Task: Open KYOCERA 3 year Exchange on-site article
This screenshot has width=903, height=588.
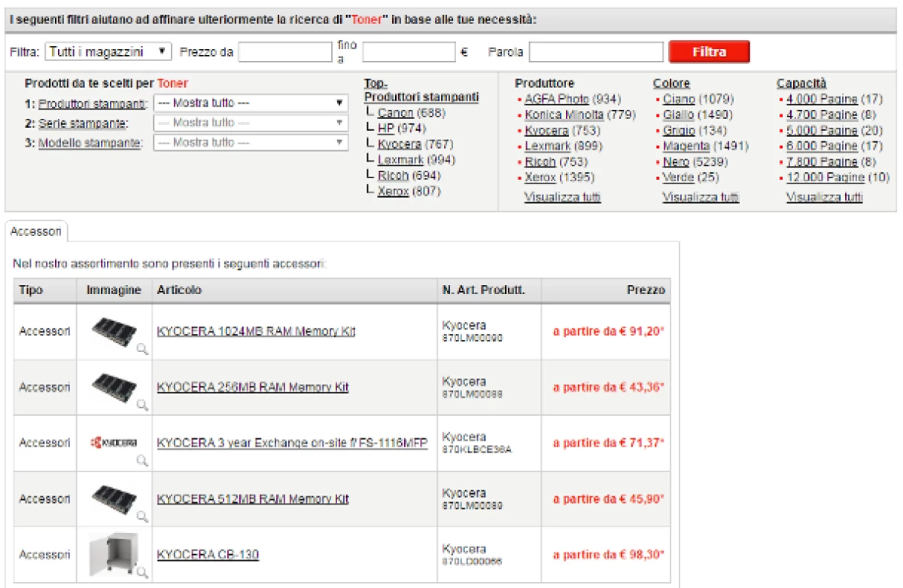Action: pos(292,443)
